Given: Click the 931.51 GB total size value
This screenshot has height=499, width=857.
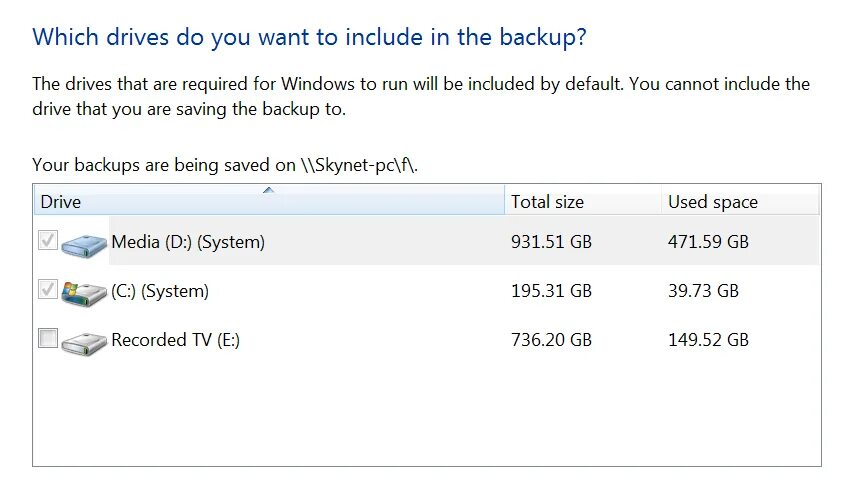Looking at the screenshot, I should 551,242.
